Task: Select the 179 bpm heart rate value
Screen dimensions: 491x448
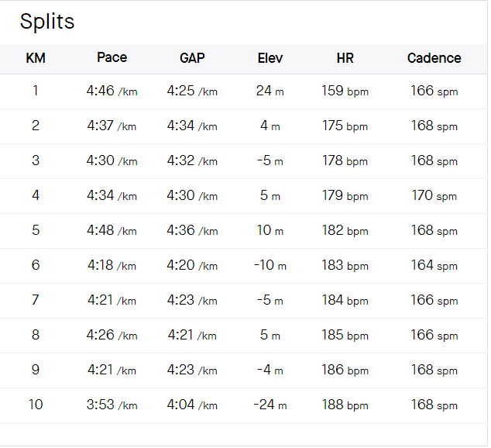Action: click(x=345, y=196)
